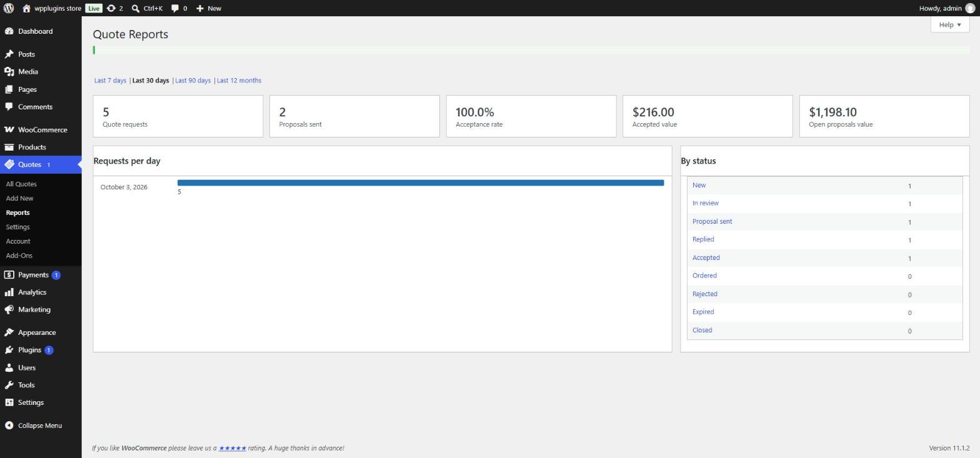Click the Collapse Menu arrow icon
The width and height of the screenshot is (980, 458).
click(9, 426)
